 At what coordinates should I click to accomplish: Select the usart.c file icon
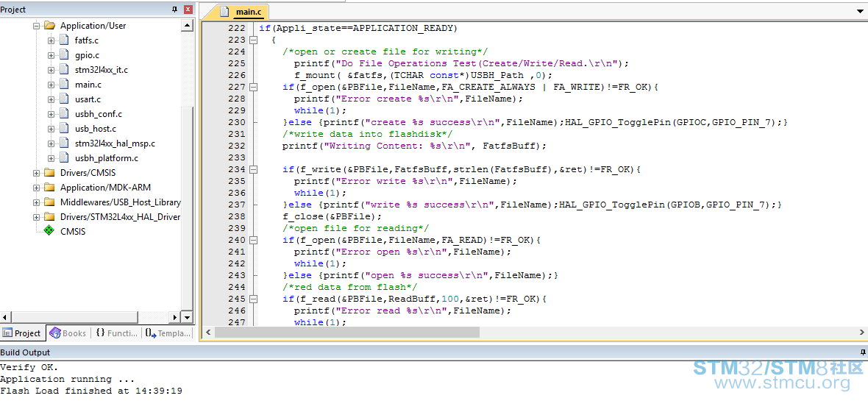[64, 99]
